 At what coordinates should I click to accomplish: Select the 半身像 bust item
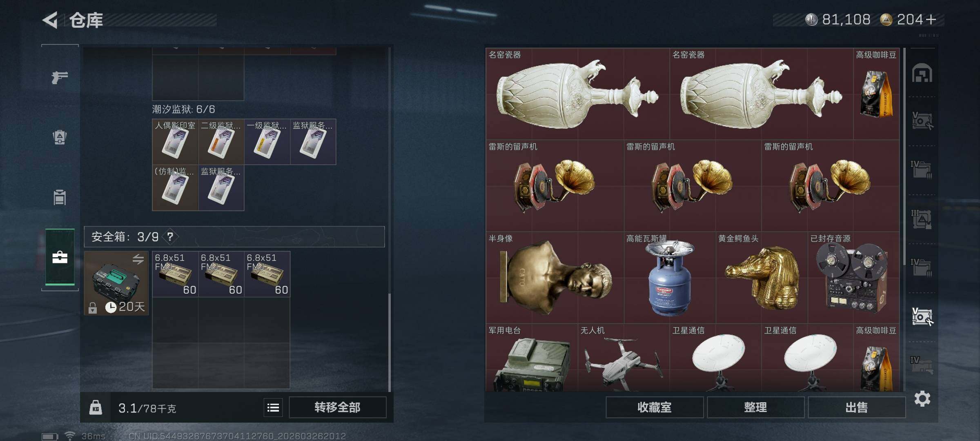(555, 278)
